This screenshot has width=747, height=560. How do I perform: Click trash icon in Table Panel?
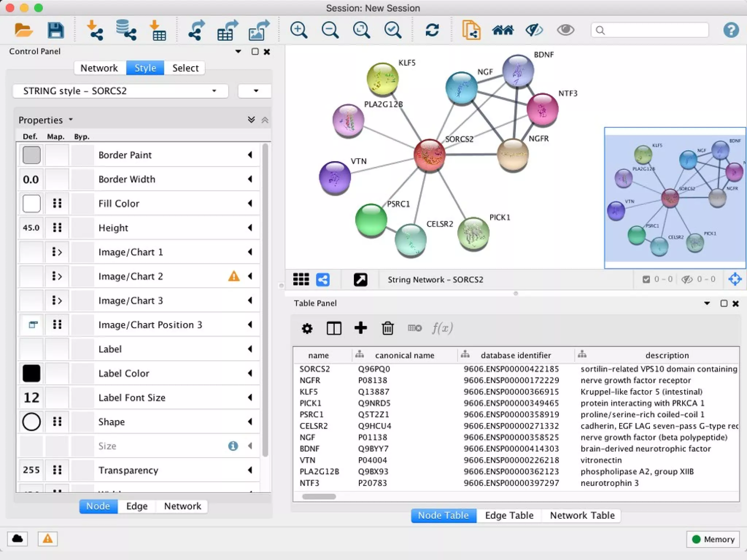[387, 328]
